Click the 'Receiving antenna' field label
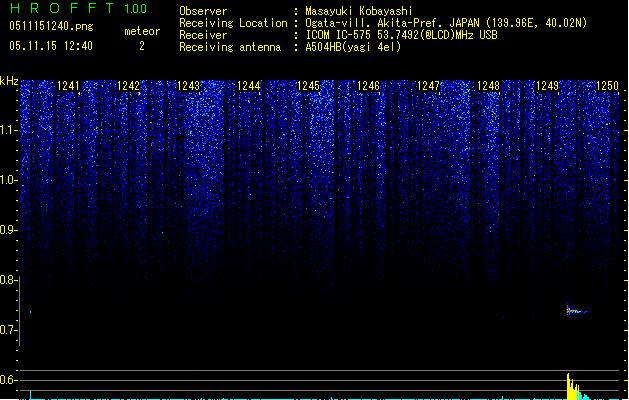The width and height of the screenshot is (629, 400). coord(230,47)
